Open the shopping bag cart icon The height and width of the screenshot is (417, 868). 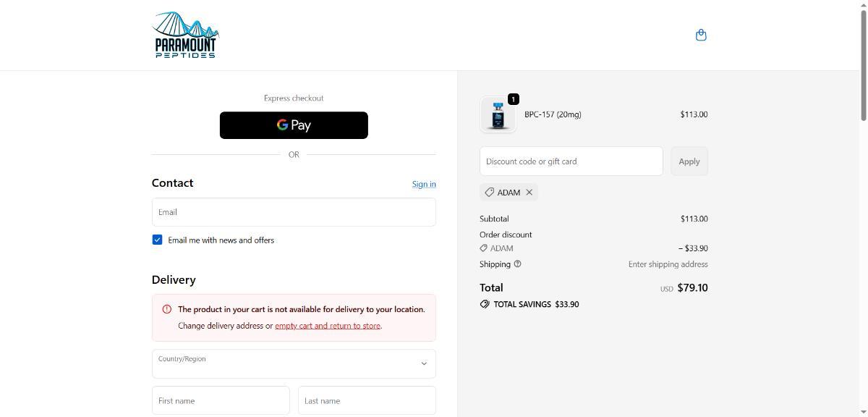[701, 35]
